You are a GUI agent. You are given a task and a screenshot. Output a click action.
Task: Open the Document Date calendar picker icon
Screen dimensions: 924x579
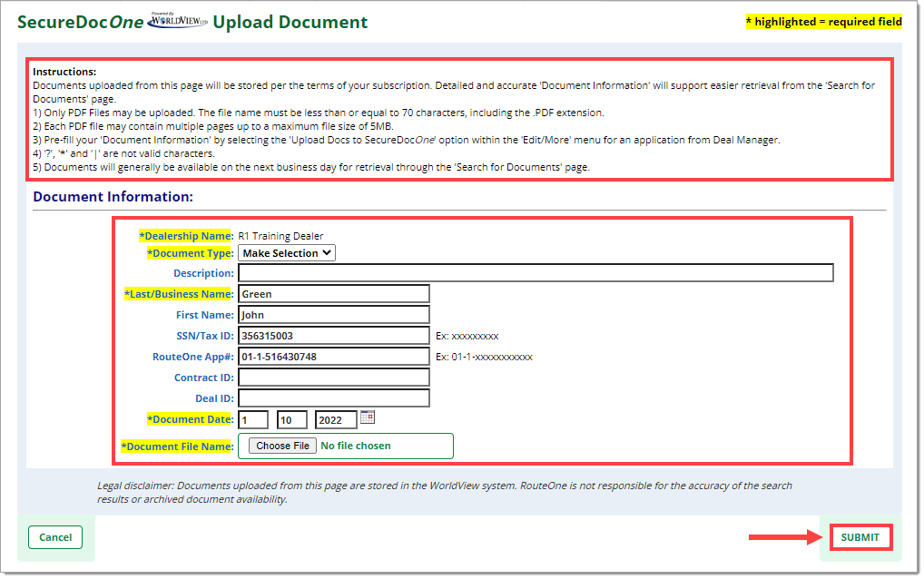click(x=368, y=417)
